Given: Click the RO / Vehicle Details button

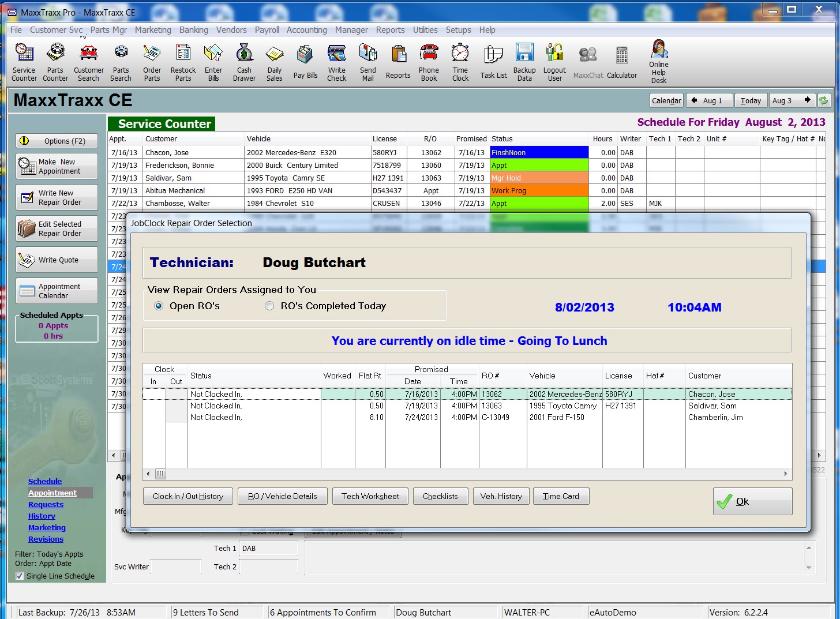Looking at the screenshot, I should tap(283, 496).
